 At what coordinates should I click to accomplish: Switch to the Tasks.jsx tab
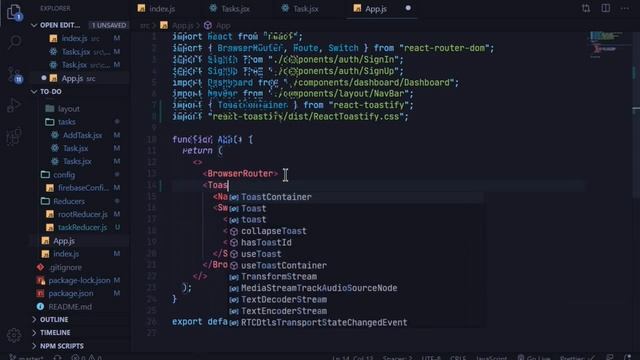229,9
